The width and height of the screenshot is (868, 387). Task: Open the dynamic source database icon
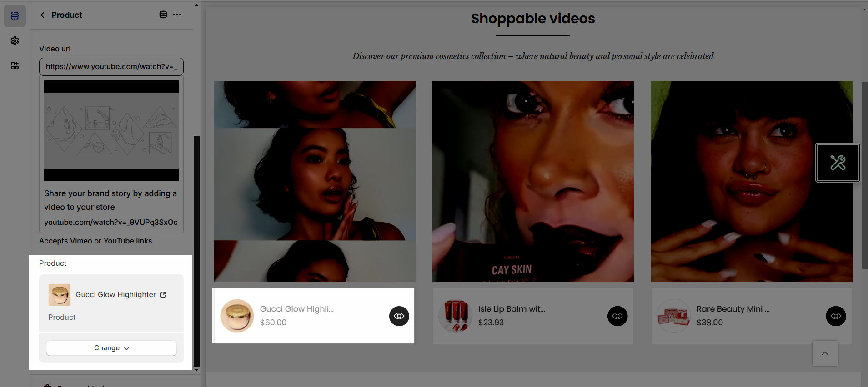(163, 15)
